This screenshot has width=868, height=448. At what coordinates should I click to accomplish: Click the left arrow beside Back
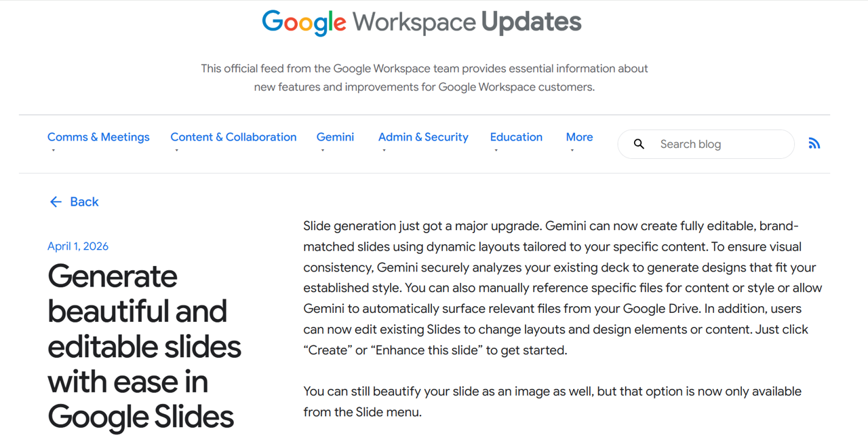(56, 202)
